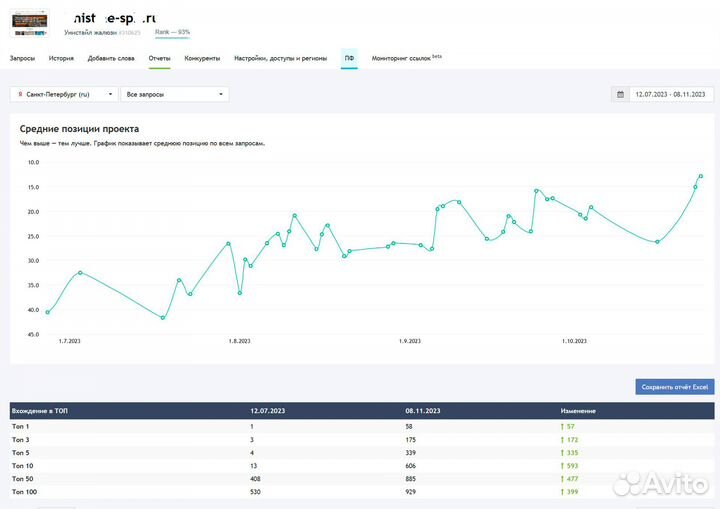
Task: Click the last data point on the chart
Action: (701, 176)
